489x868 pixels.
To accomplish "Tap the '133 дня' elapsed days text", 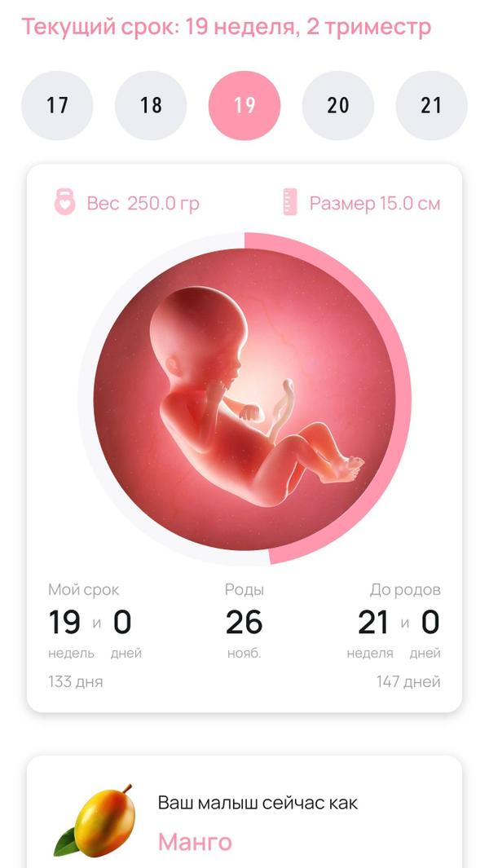I will tap(75, 681).
